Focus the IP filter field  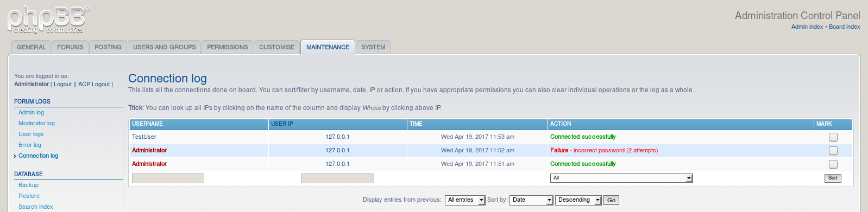tap(337, 178)
